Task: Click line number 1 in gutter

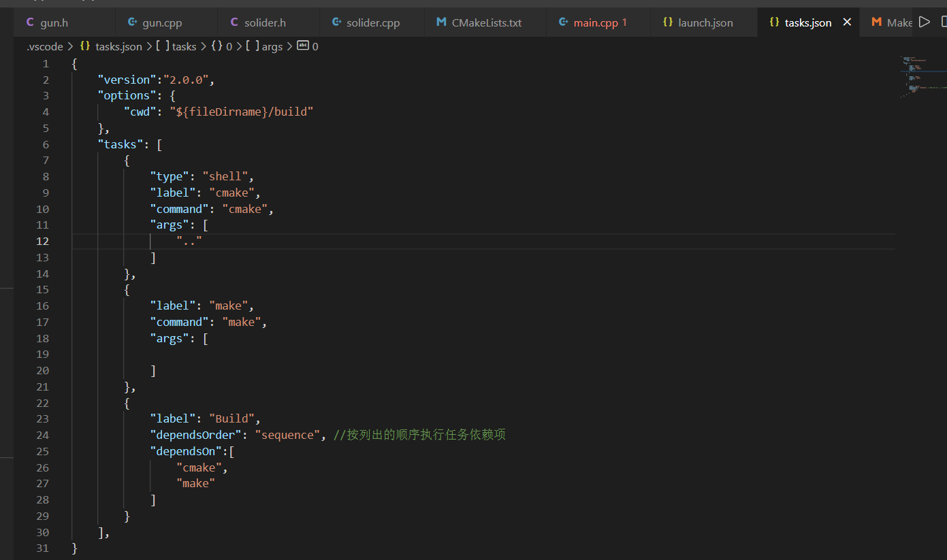Action: pyautogui.click(x=46, y=64)
